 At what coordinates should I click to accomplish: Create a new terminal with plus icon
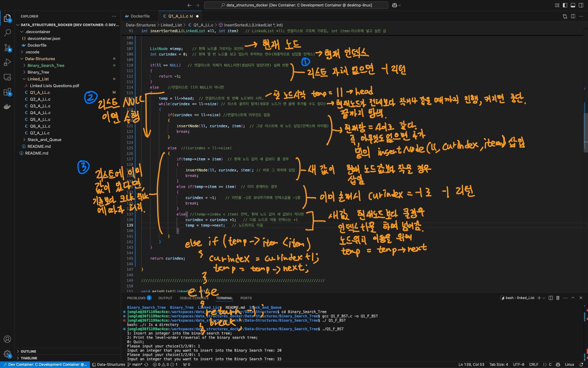point(539,298)
